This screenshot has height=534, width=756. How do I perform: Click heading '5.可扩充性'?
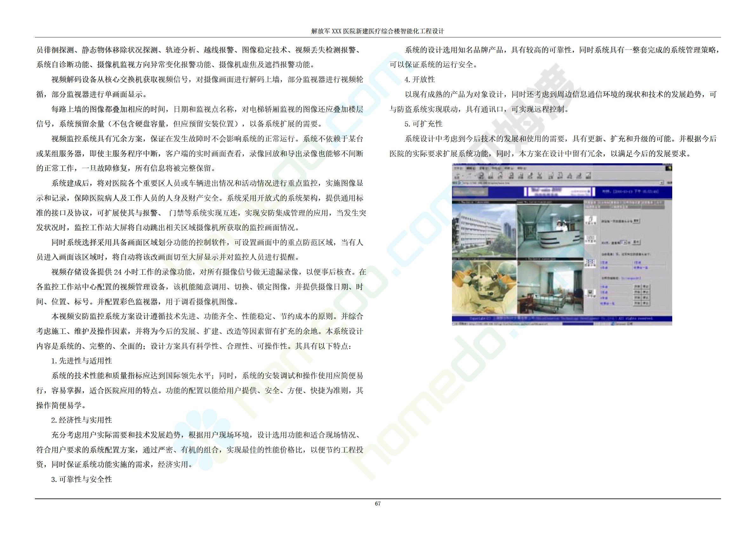click(x=423, y=124)
